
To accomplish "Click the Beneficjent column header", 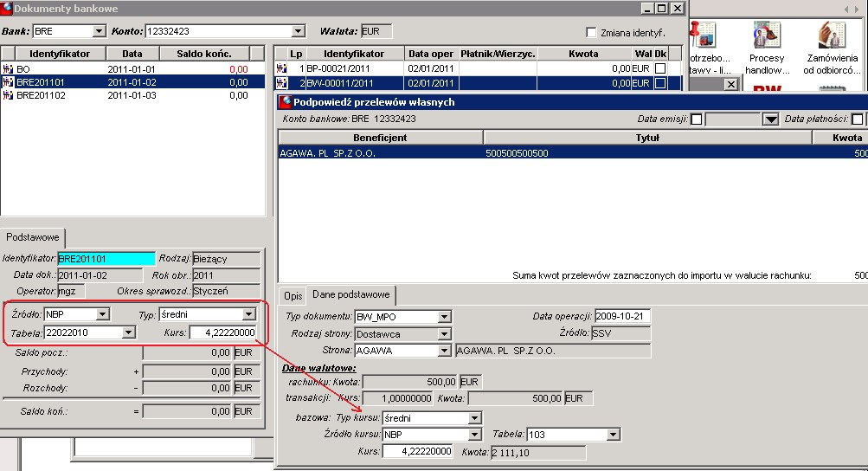I will point(380,138).
